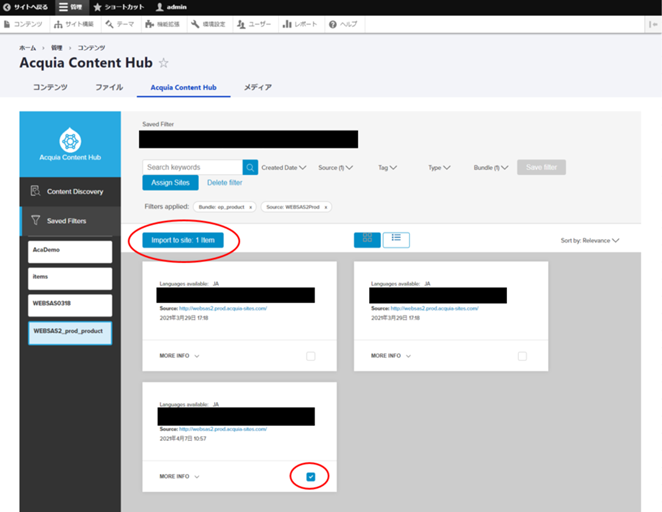Open 環境設定 wrench icon
The width and height of the screenshot is (662, 512).
click(195, 24)
